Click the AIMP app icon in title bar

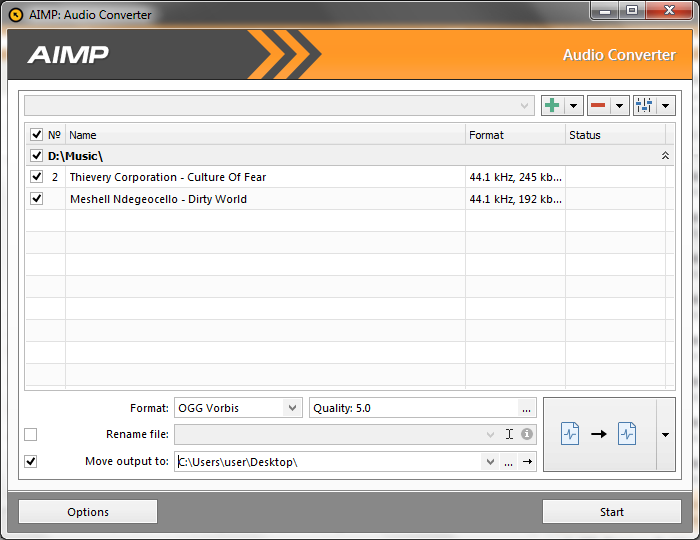(x=16, y=15)
